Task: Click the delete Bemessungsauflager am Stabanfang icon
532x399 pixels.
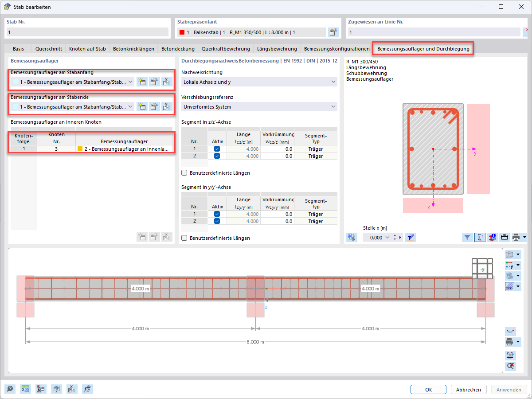Action: coord(167,82)
